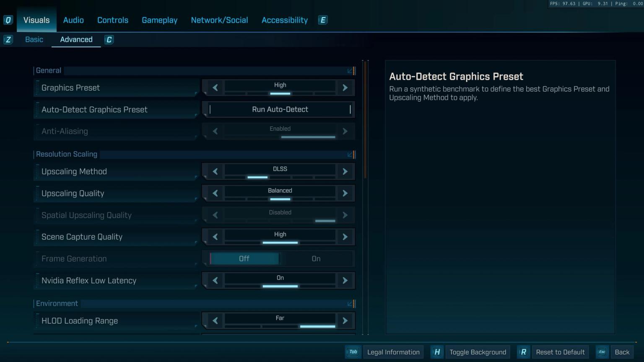Image resolution: width=644 pixels, height=362 pixels.
Task: Collapse the Environment section
Action: point(351,304)
